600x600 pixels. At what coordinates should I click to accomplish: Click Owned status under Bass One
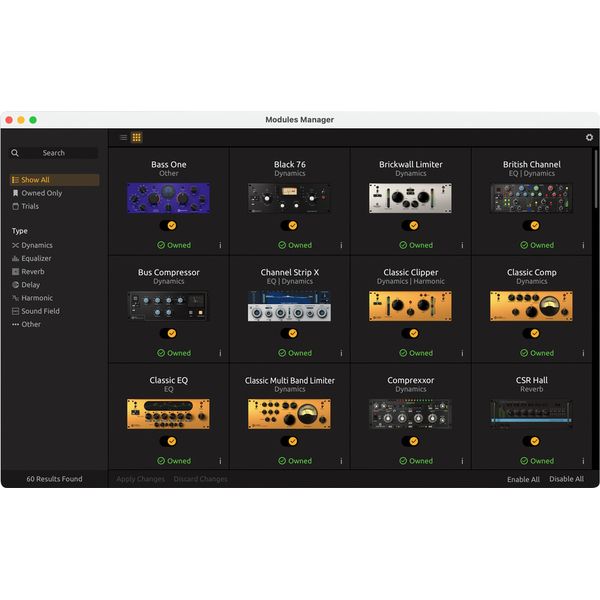point(174,245)
